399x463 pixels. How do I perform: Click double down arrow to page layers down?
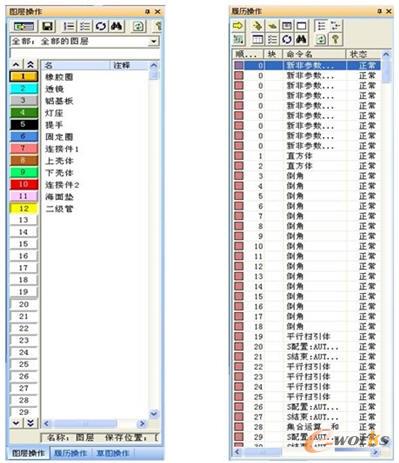30,423
